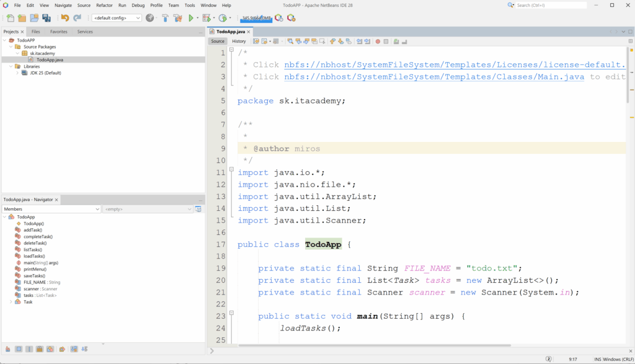The image size is (635, 364).
Task: Expand the Task class in Navigator
Action: coord(11,301)
